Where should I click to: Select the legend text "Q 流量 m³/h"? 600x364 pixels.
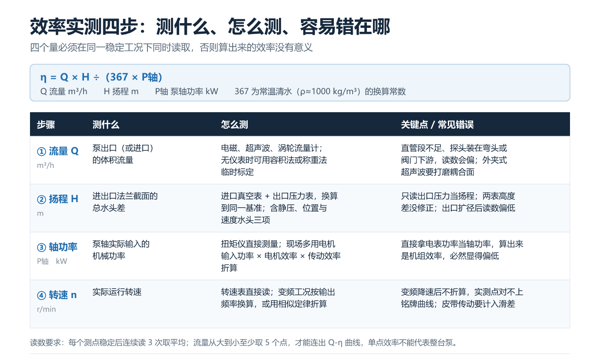point(64,91)
